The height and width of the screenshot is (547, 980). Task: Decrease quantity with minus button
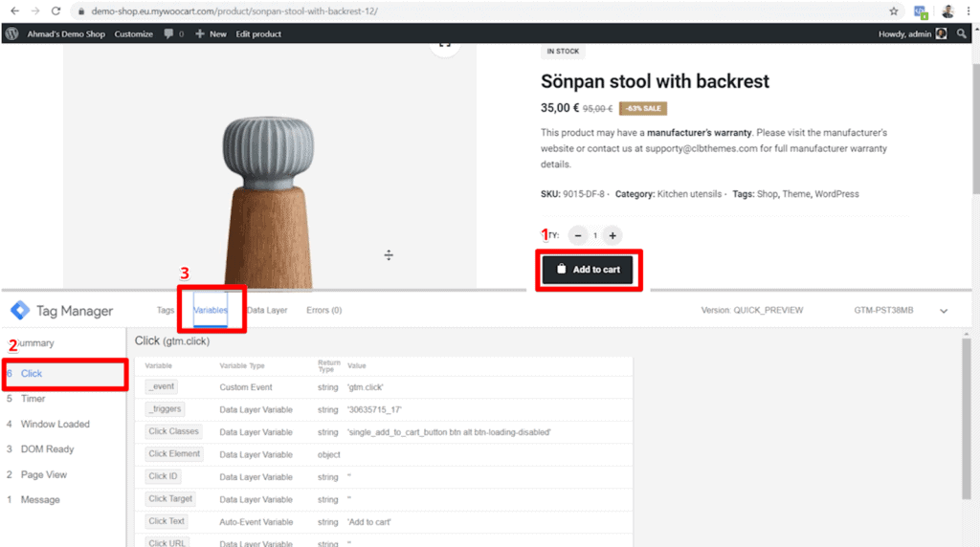(578, 235)
